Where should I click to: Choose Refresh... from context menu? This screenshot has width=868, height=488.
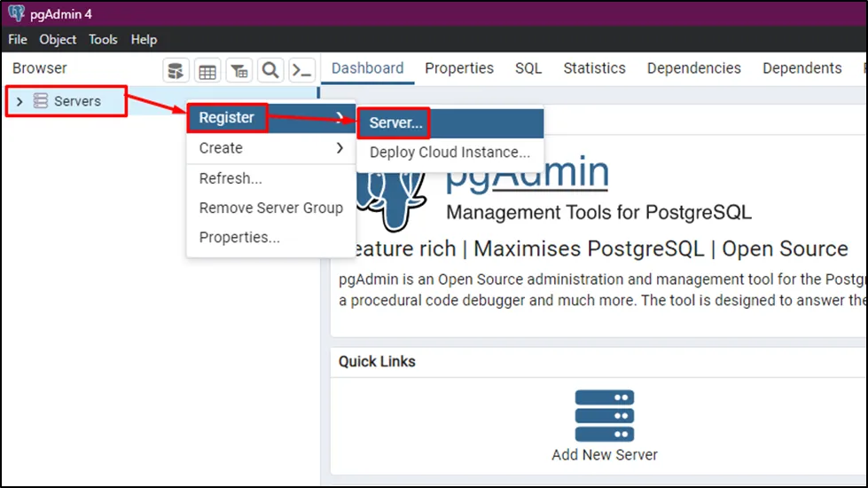click(271, 178)
